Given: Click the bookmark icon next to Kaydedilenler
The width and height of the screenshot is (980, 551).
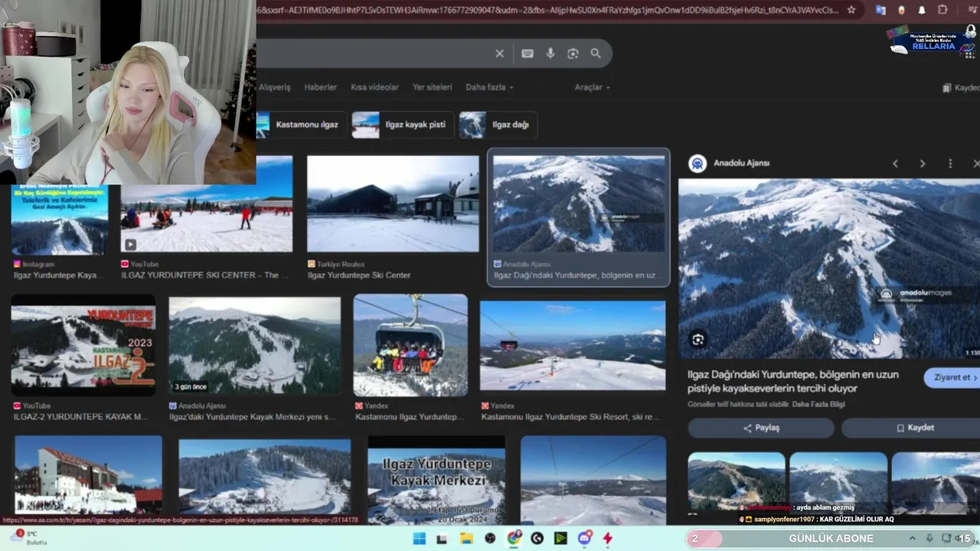Looking at the screenshot, I should [x=947, y=88].
